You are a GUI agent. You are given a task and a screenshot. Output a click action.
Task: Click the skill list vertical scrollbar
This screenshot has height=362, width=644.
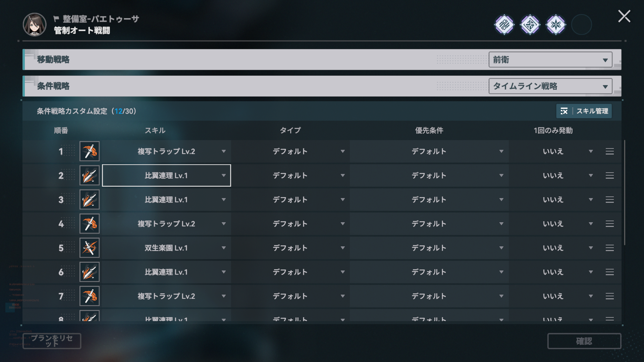tap(625, 193)
